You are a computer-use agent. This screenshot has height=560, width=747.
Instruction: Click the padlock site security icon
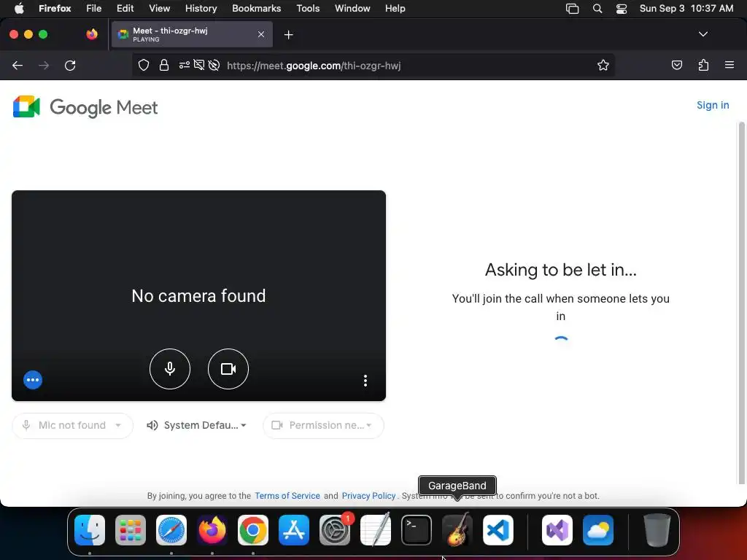point(164,65)
